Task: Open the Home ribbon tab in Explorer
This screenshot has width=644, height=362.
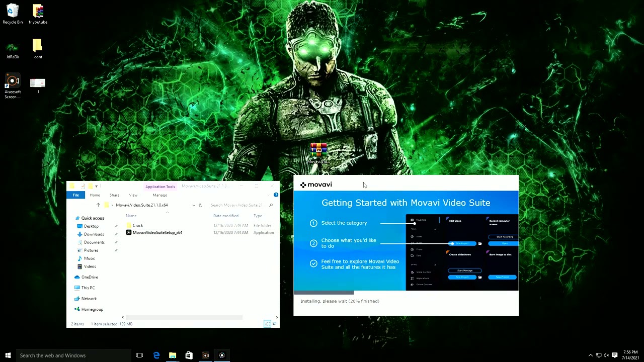Action: pos(95,195)
